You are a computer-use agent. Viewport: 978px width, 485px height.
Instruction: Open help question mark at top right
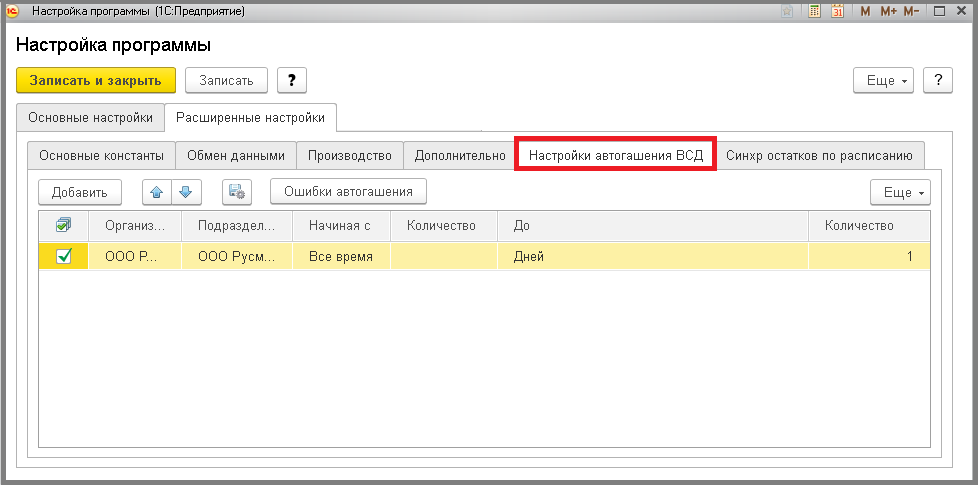point(937,80)
